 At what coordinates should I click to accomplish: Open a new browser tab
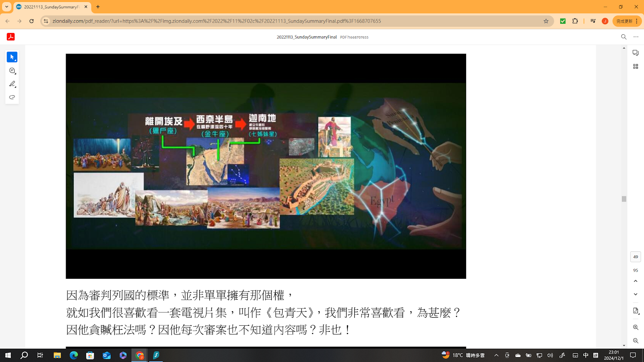(x=98, y=7)
